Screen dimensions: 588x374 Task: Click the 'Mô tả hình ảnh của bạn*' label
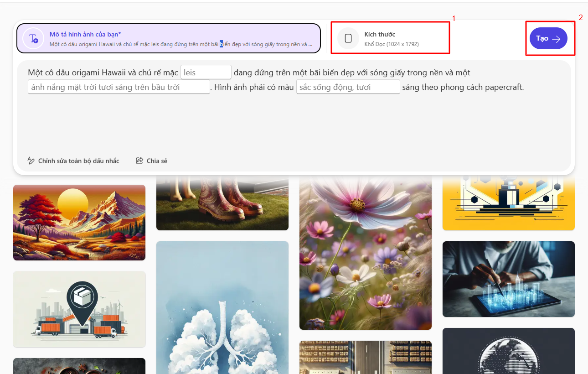coord(85,34)
